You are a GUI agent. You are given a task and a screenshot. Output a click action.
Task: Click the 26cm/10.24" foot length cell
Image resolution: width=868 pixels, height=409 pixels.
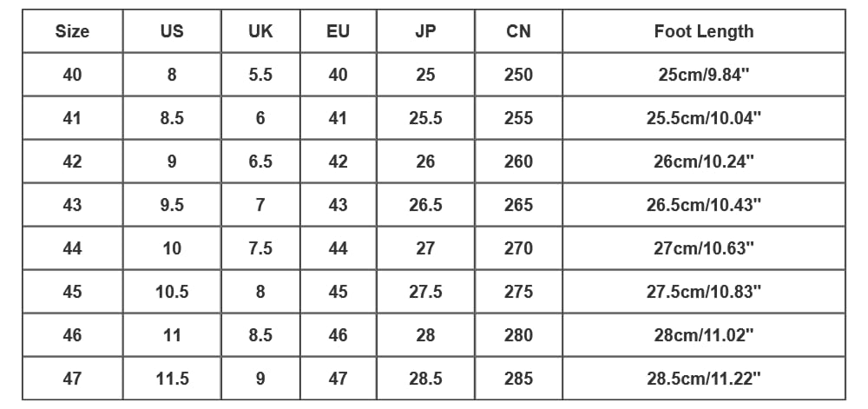[703, 162]
